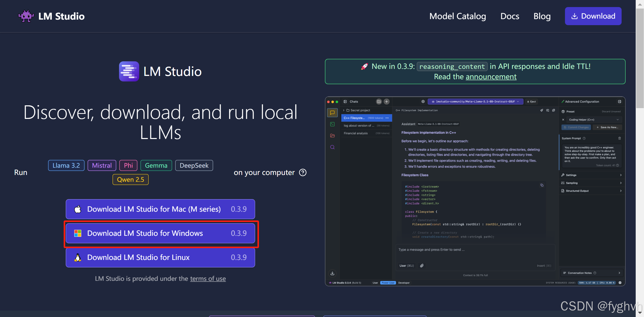This screenshot has width=644, height=317.
Task: Click the LM Studio robot logo icon
Action: [x=26, y=16]
